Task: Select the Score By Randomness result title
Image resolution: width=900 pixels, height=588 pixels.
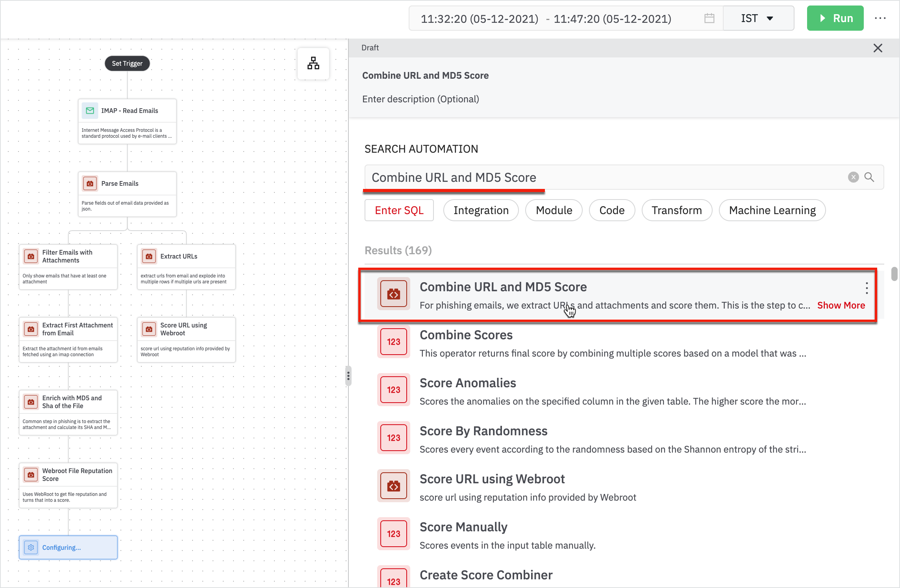Action: pos(483,431)
